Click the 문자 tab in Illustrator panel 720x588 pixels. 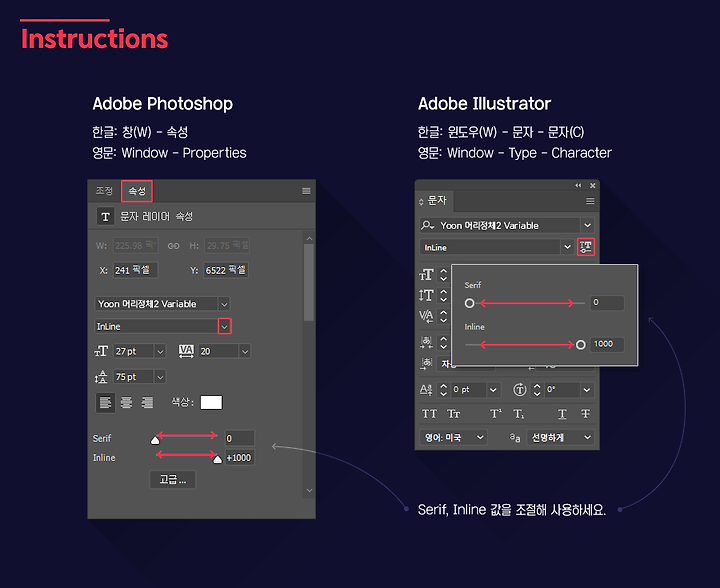pyautogui.click(x=433, y=201)
